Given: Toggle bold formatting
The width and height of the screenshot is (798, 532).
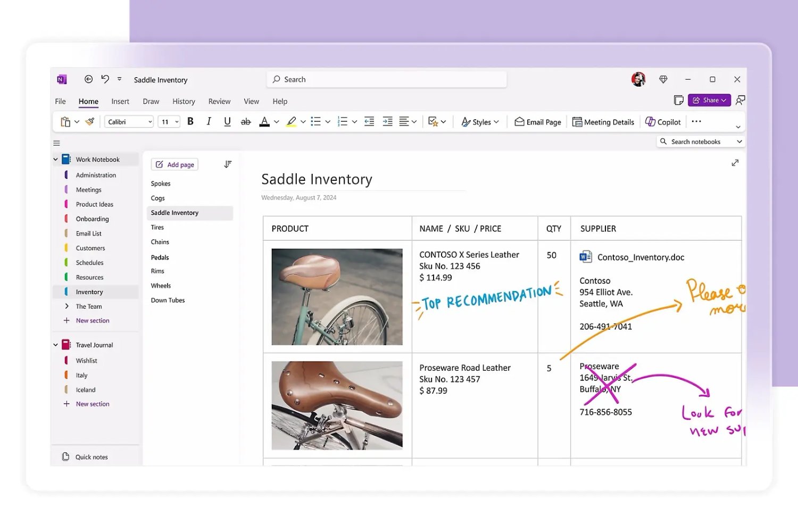Looking at the screenshot, I should click(190, 122).
